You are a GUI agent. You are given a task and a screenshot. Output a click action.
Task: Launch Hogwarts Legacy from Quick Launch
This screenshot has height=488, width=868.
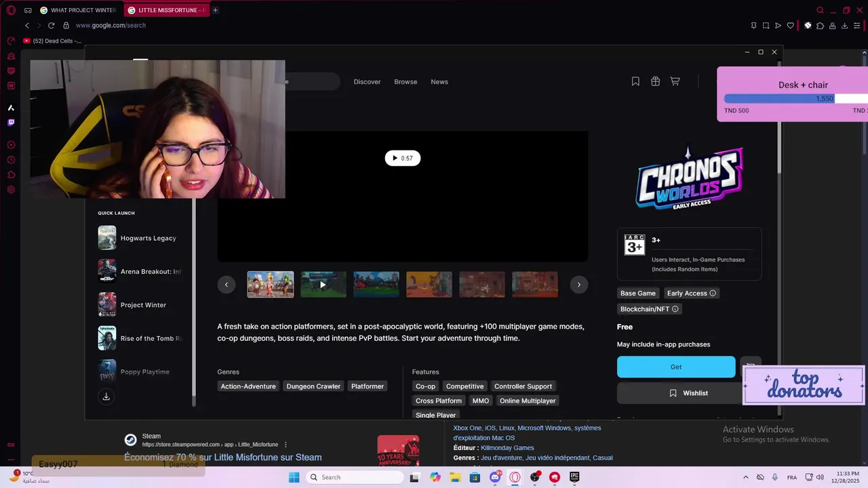pos(140,238)
